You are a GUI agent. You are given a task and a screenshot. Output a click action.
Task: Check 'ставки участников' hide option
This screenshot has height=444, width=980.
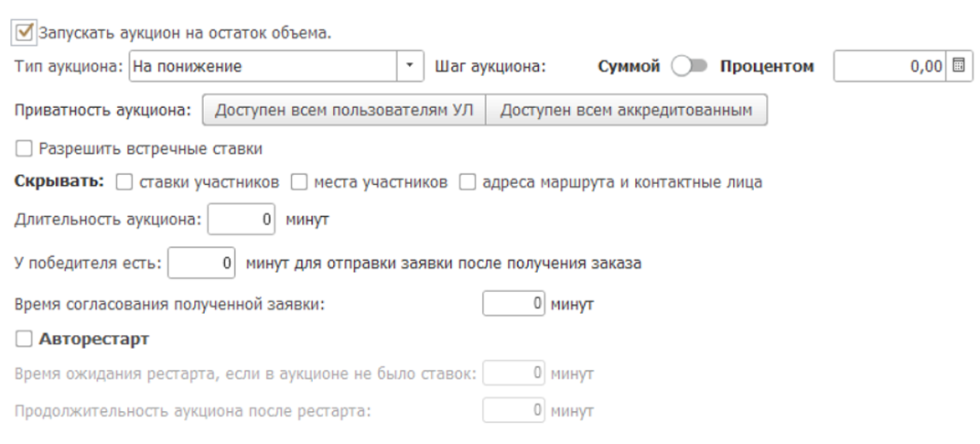[125, 182]
